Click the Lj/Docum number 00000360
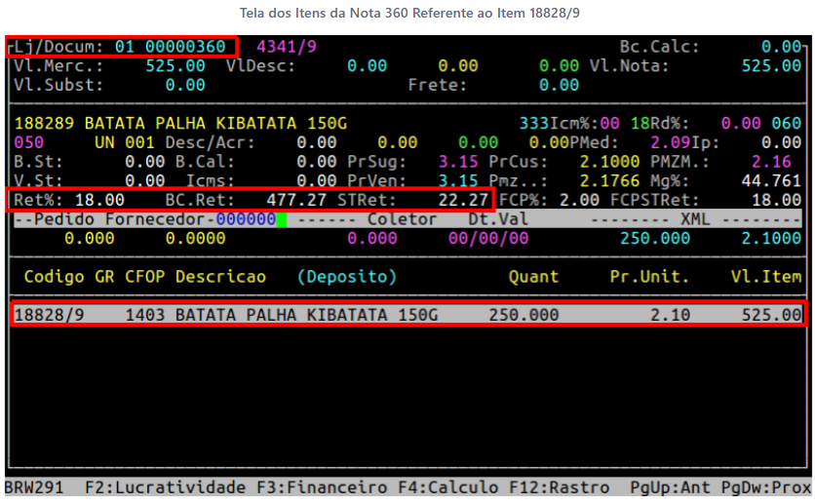Viewport: 815px width, 504px height. click(x=186, y=47)
